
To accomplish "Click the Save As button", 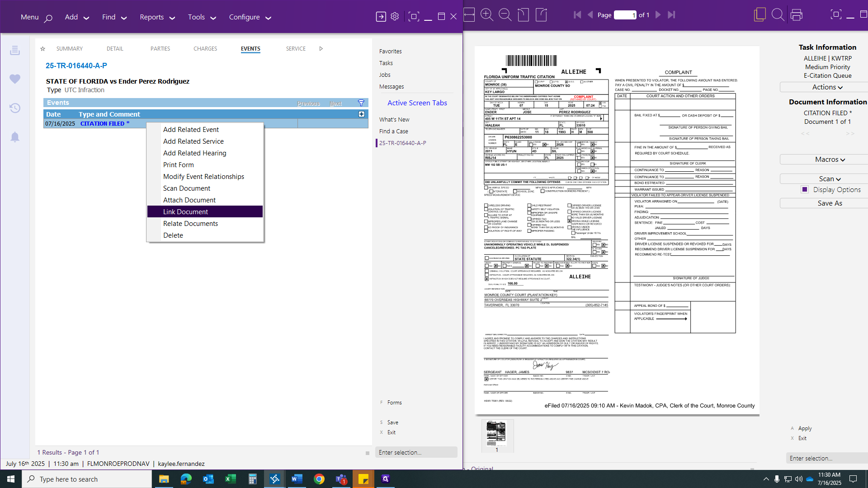I will tap(830, 203).
